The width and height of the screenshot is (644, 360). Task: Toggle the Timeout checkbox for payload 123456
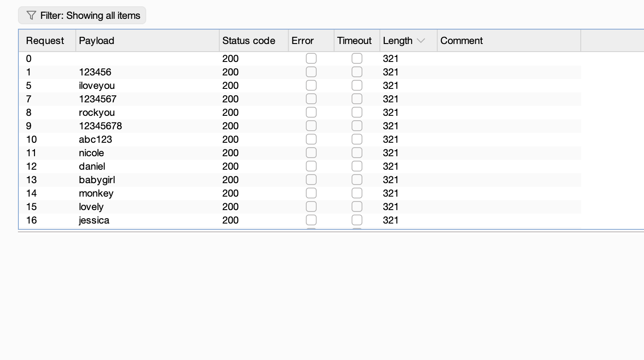click(357, 72)
